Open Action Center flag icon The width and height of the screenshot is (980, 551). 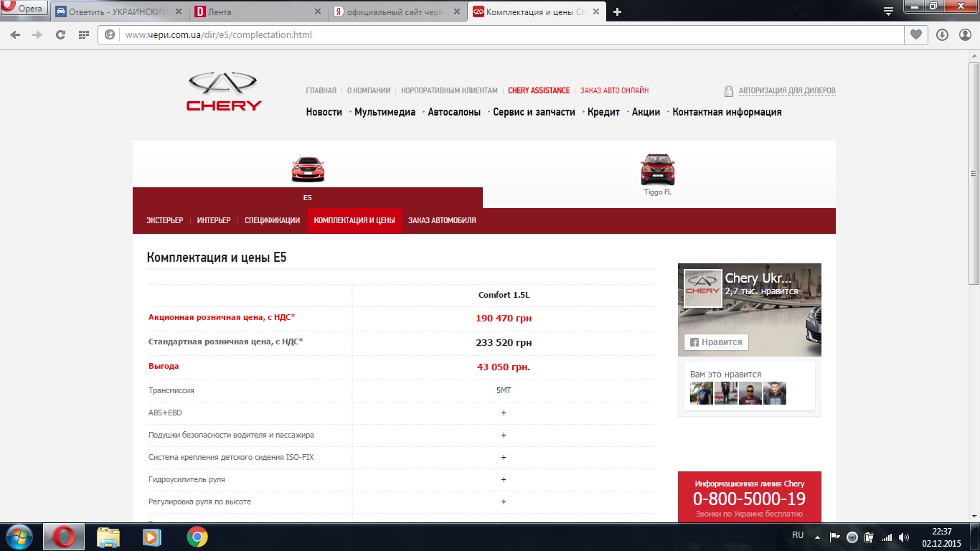point(834,537)
